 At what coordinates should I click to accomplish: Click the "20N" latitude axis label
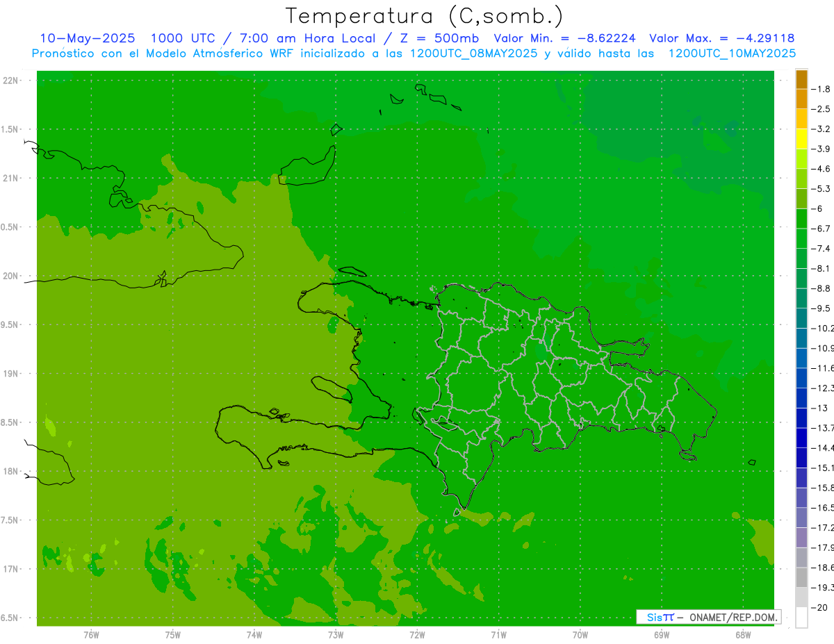tap(11, 276)
